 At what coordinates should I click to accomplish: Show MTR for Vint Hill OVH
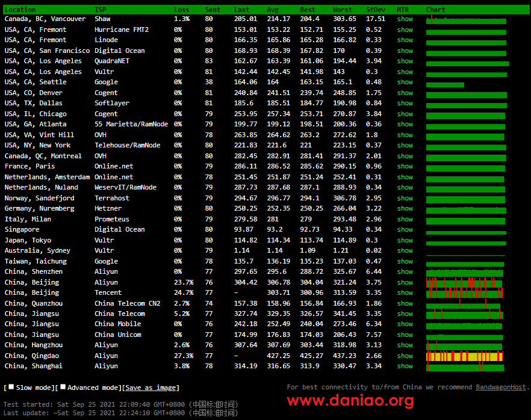click(x=405, y=135)
